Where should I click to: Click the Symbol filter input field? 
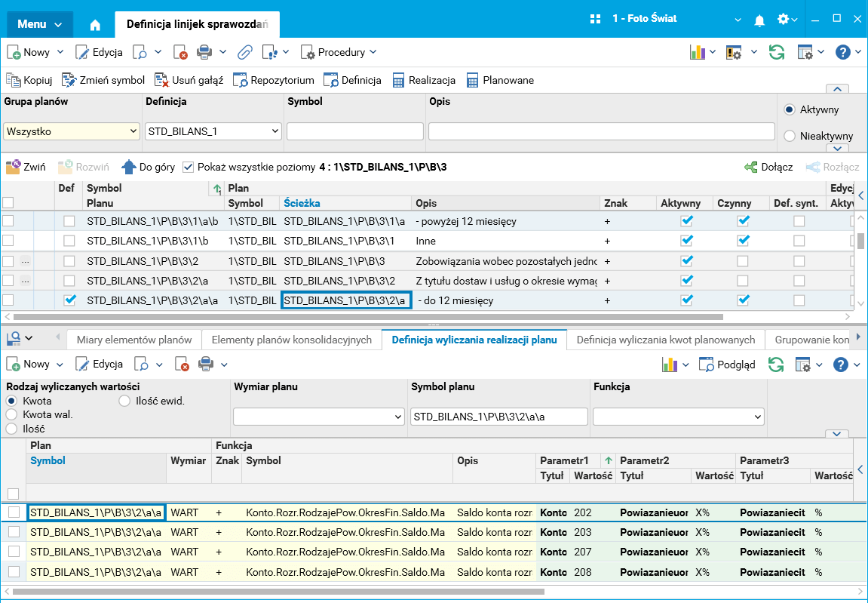[354, 131]
